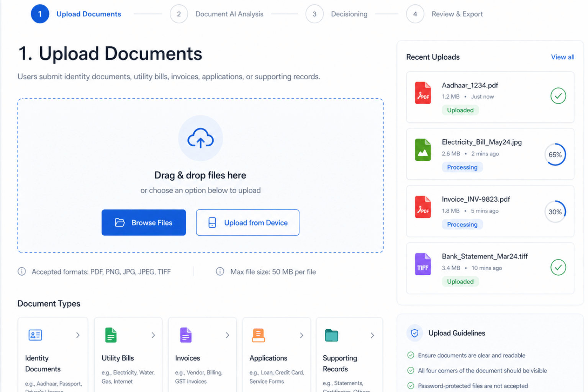Click the Drag & drop files here text
Viewport: 588px width, 392px height.
(x=200, y=175)
